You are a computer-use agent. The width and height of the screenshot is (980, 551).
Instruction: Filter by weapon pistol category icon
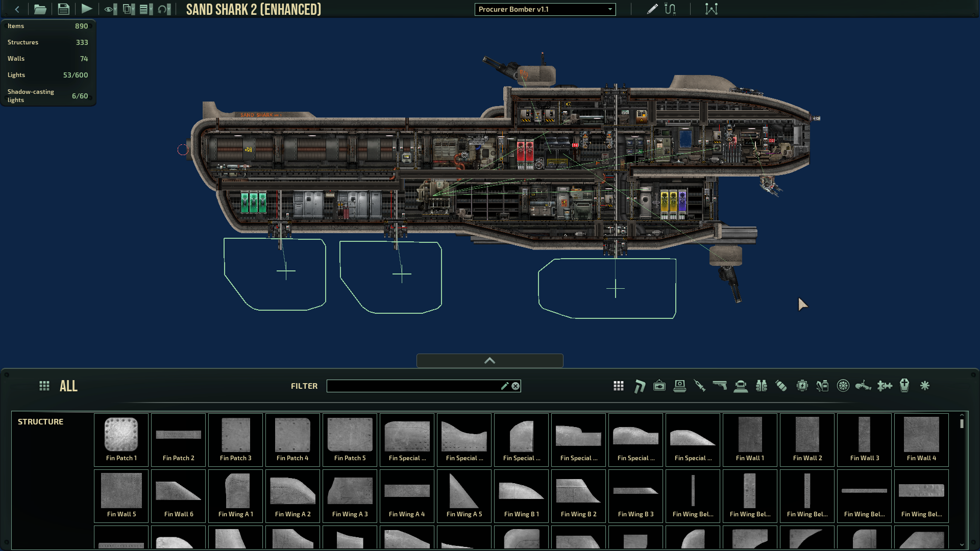pos(720,386)
